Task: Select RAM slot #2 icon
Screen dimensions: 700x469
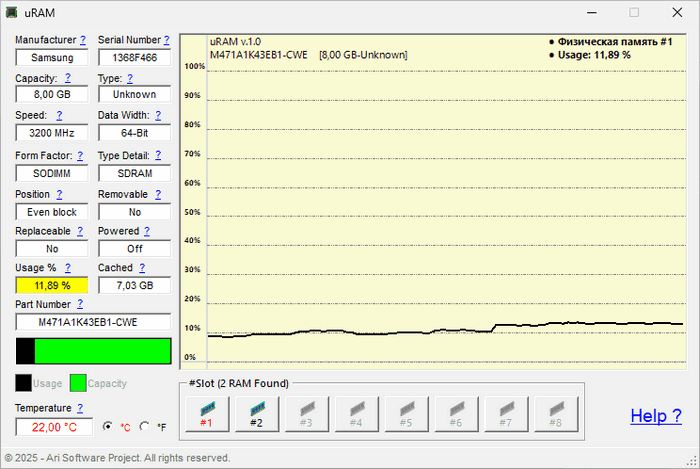Action: 257,414
